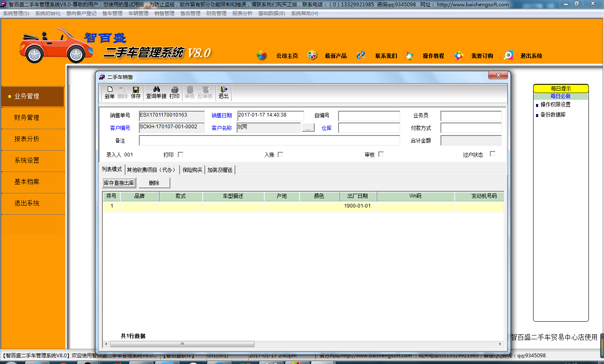Click the ... browse button beside 客户名称
Screen dimensions: 604x364
tap(308, 128)
